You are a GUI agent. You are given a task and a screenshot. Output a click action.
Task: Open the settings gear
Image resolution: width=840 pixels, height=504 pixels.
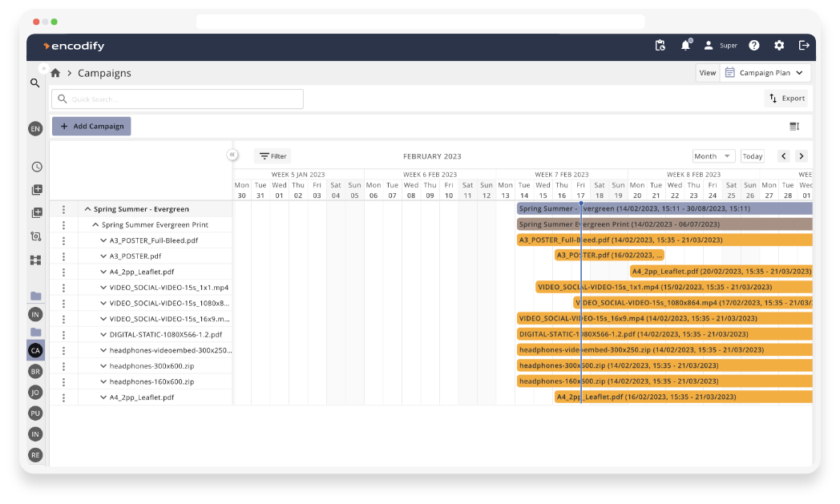(778, 46)
